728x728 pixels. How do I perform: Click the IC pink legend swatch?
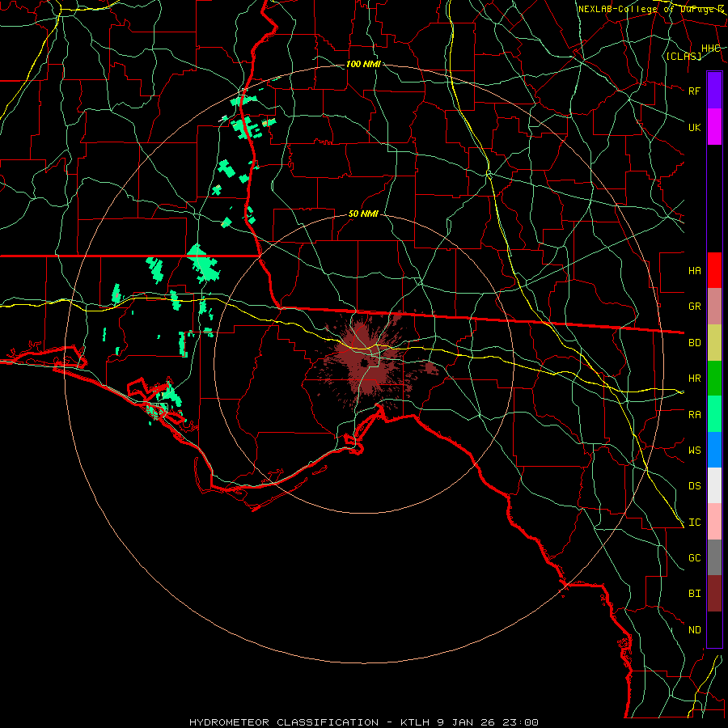click(714, 522)
